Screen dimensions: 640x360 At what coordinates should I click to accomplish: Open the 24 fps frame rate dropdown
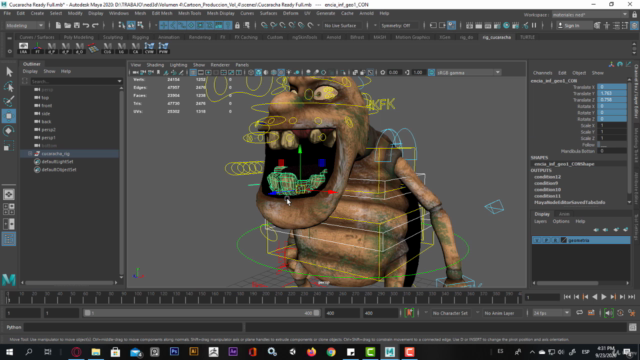click(551, 313)
